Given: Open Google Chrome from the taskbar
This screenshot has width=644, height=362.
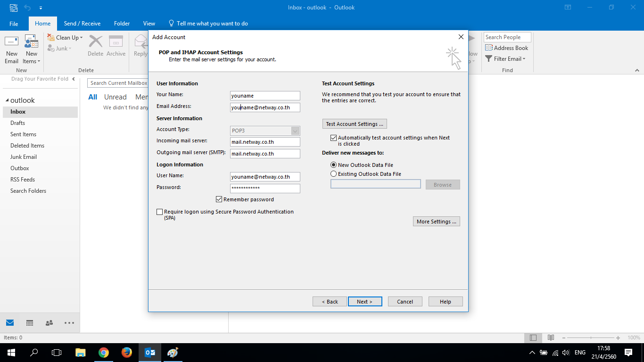Looking at the screenshot, I should click(x=104, y=353).
